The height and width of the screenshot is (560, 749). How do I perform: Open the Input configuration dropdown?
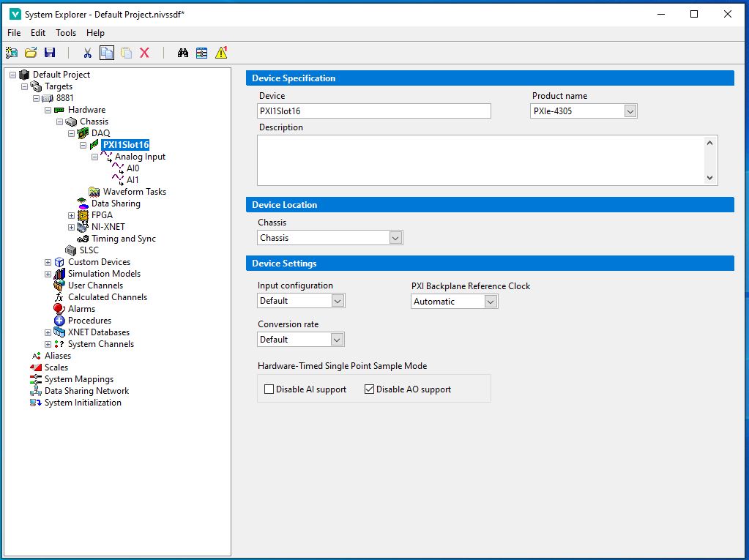(x=338, y=301)
